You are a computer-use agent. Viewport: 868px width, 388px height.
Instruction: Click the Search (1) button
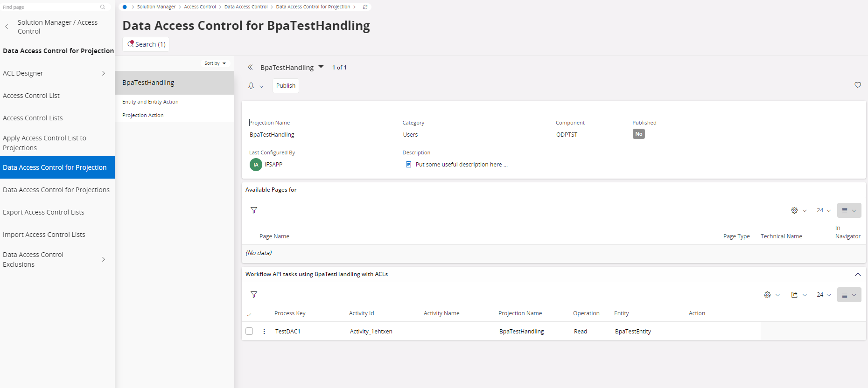(x=146, y=44)
